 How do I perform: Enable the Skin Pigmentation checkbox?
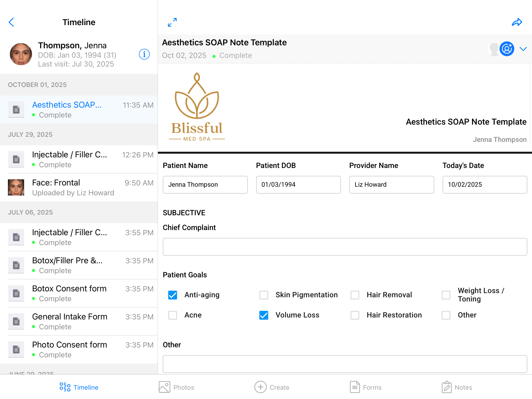click(x=264, y=295)
